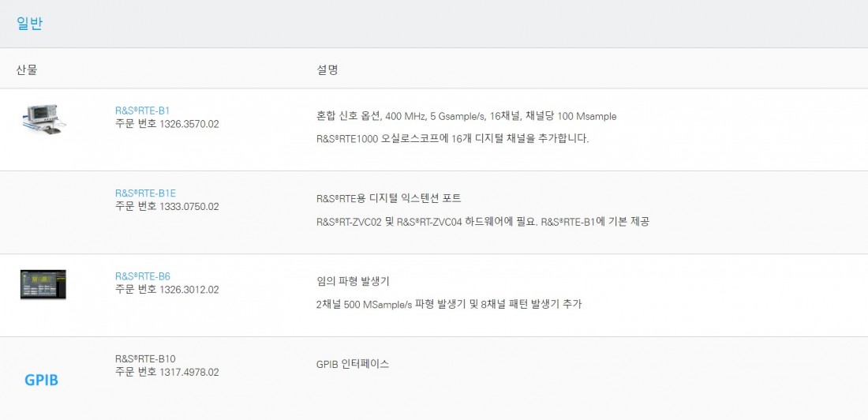This screenshot has height=420, width=868.
Task: Click the R&S RTE-B10 product name
Action: [145, 358]
